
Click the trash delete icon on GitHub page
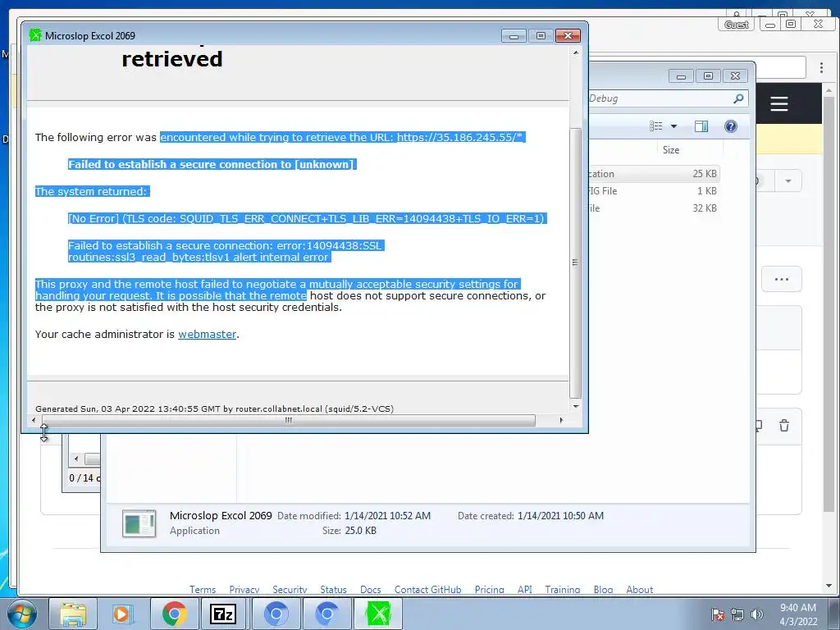pyautogui.click(x=784, y=426)
